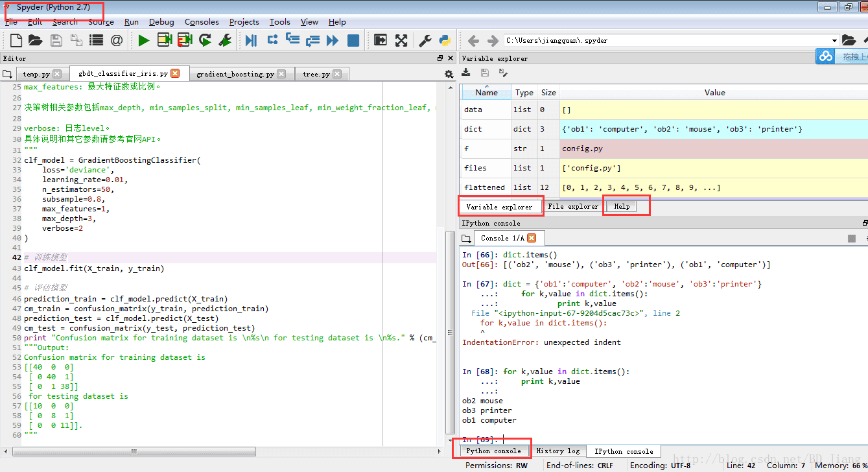Go forward with the right arrow icon
Image resolution: width=868 pixels, height=472 pixels.
pos(493,41)
